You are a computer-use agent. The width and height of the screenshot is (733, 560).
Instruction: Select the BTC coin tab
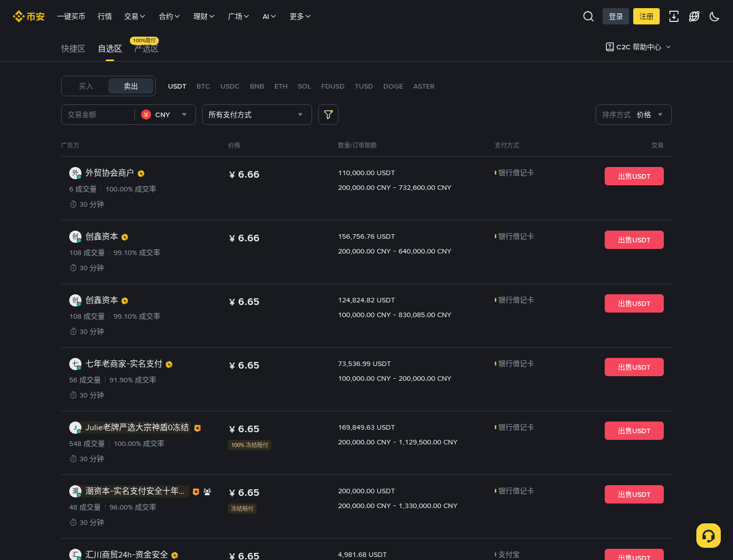(203, 86)
